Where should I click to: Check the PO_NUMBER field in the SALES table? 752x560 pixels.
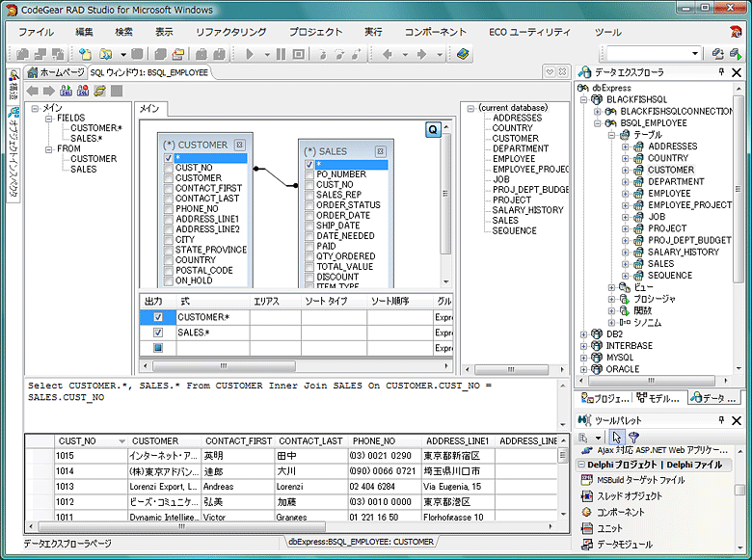pos(309,174)
